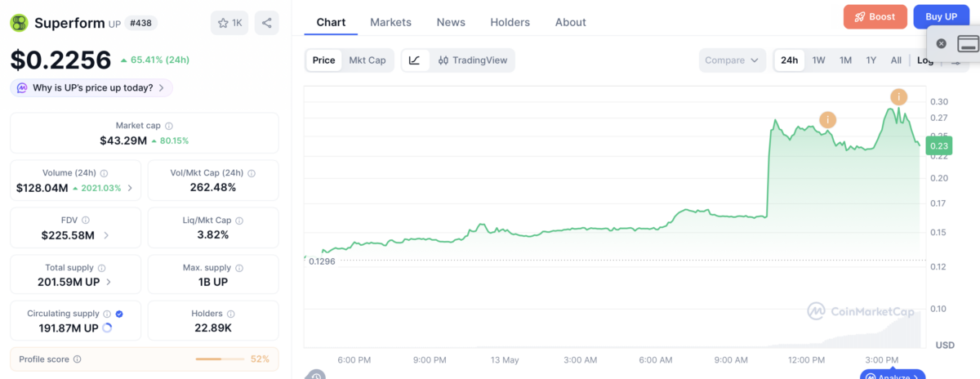Click the info icon next to Vol/Mkt Cap (24h)
This screenshot has width=980, height=379.
point(252,173)
